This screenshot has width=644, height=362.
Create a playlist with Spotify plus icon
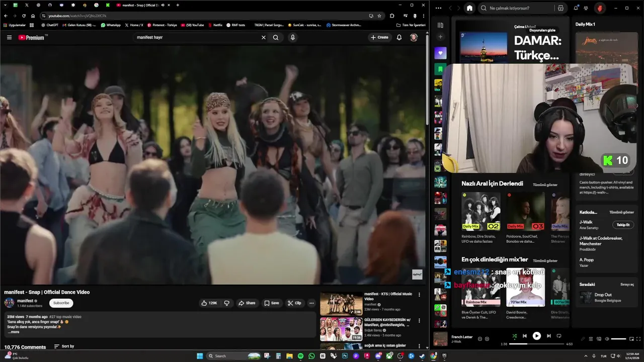click(440, 37)
